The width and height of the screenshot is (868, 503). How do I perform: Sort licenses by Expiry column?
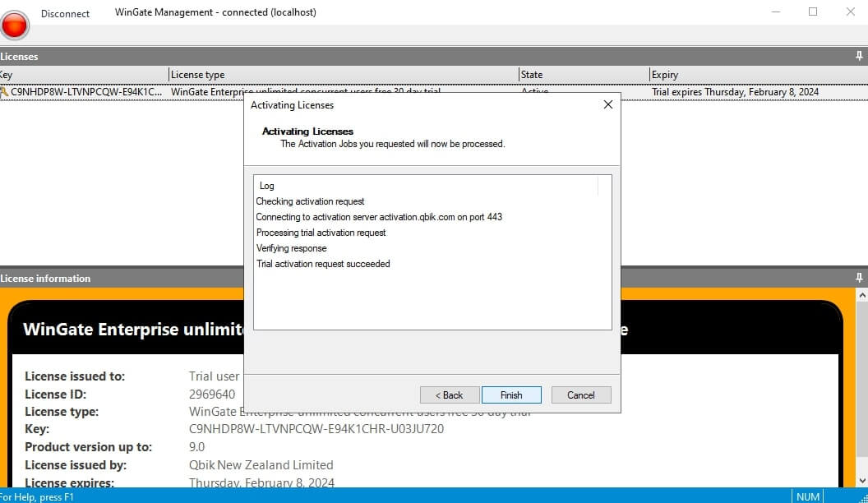pos(759,75)
